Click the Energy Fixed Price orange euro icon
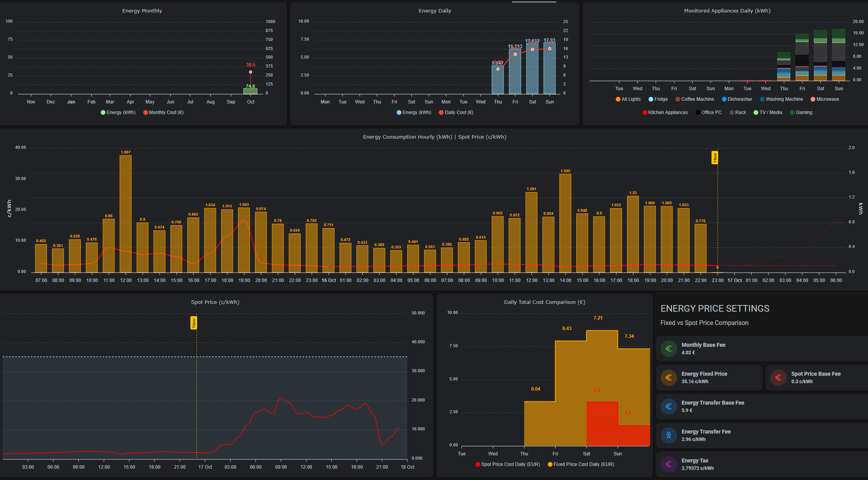Image resolution: width=868 pixels, height=480 pixels. tap(668, 378)
